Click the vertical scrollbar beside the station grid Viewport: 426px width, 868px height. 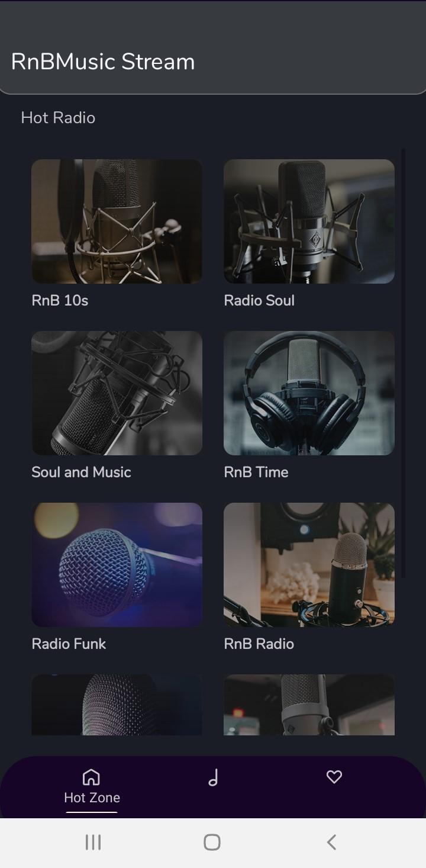404,362
